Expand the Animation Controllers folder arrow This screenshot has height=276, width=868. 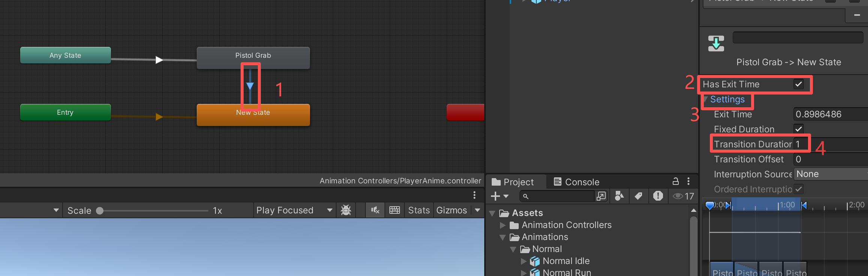coord(503,225)
